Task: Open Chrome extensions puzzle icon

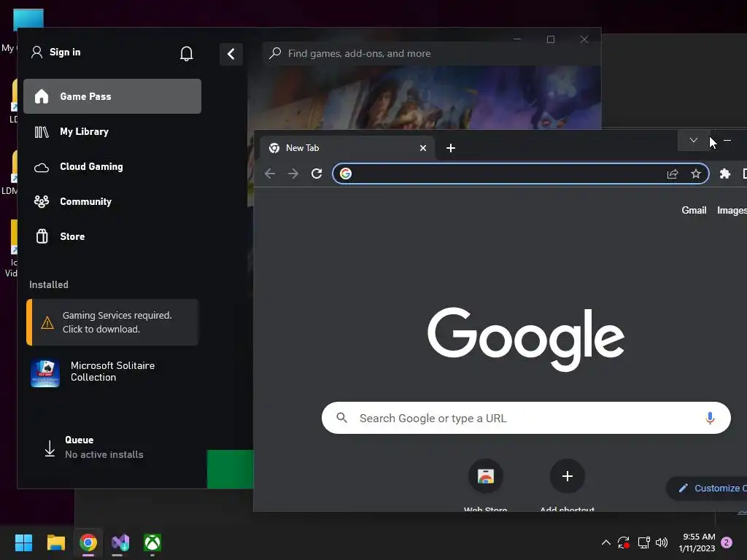Action: [x=724, y=174]
